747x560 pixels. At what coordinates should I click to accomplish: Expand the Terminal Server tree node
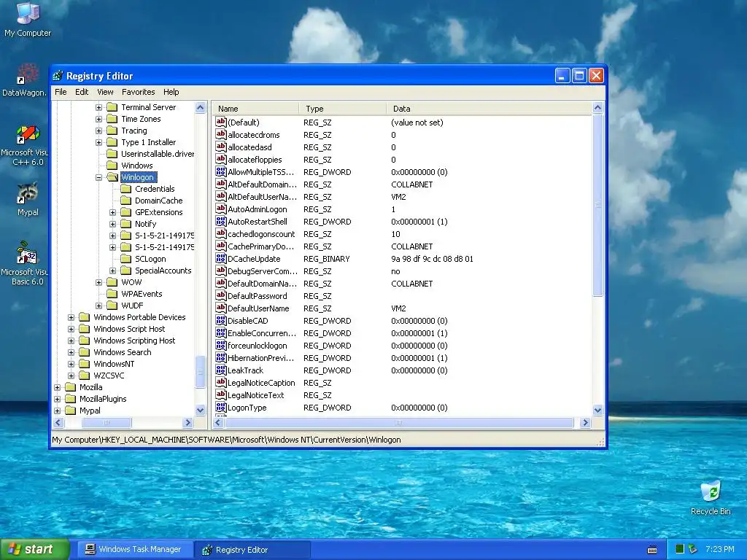coord(98,107)
